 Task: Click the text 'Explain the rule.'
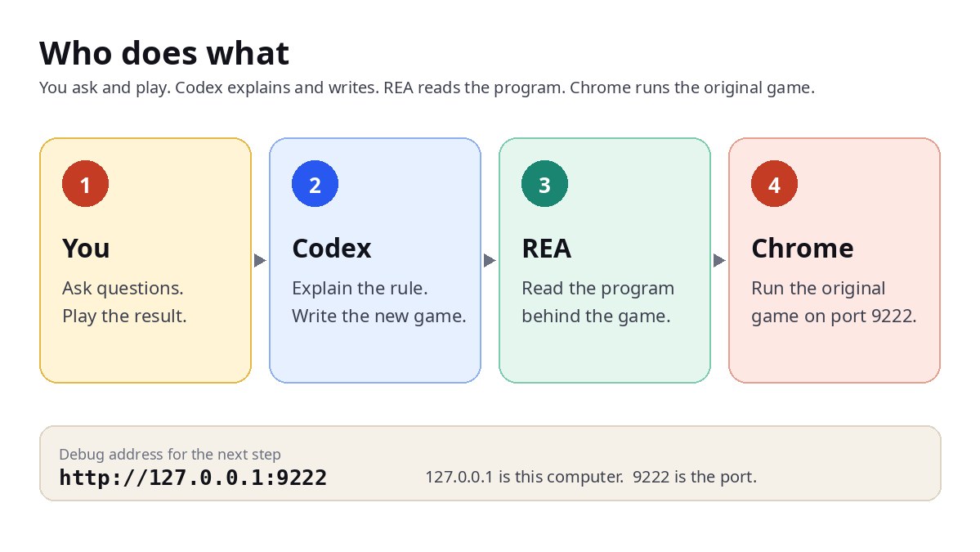point(360,288)
